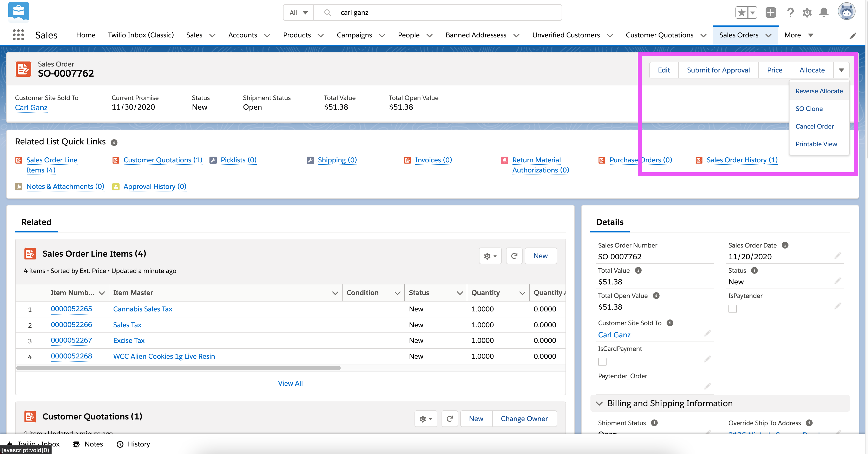868x454 pixels.
Task: Toggle the IsCardPayment checkbox
Action: coord(602,362)
